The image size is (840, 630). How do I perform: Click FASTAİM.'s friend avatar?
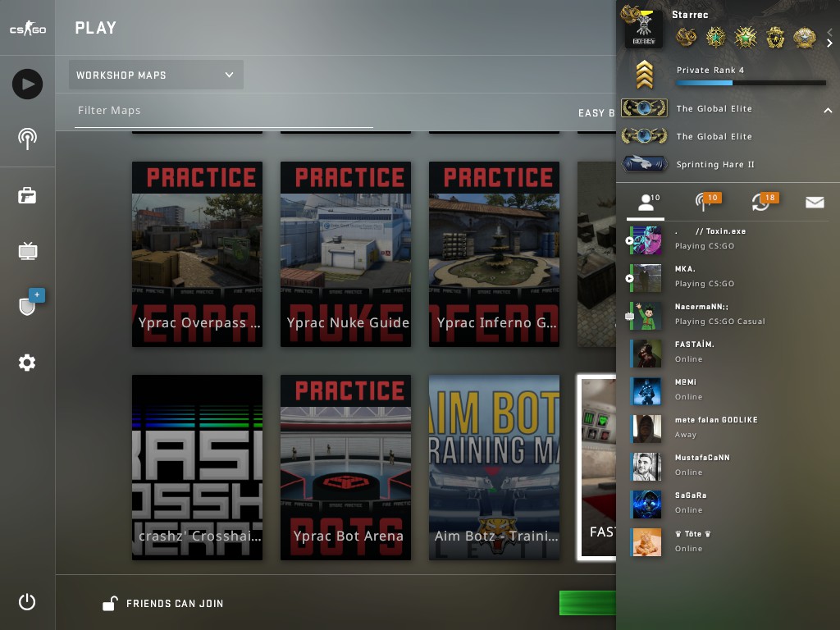pos(646,354)
